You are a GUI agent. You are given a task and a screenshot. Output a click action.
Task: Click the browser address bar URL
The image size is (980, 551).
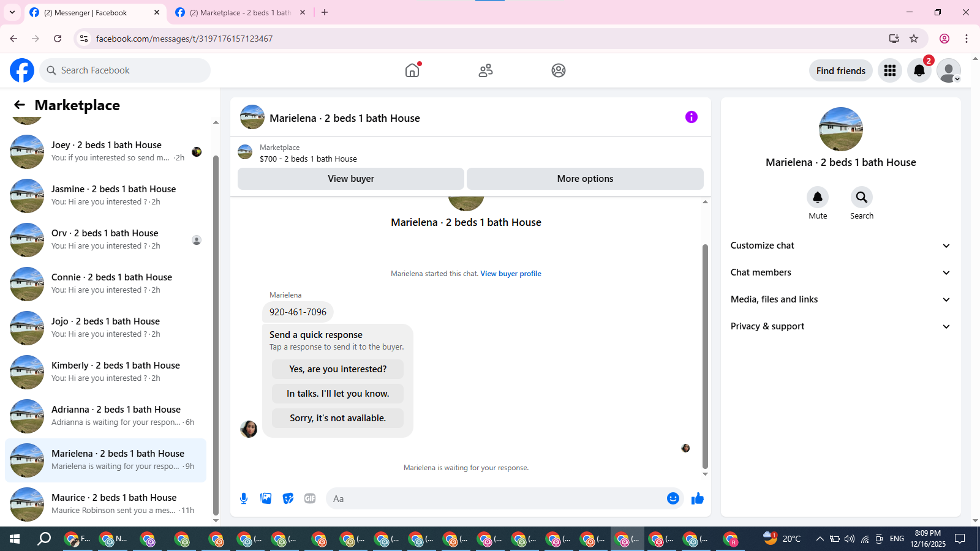point(184,39)
